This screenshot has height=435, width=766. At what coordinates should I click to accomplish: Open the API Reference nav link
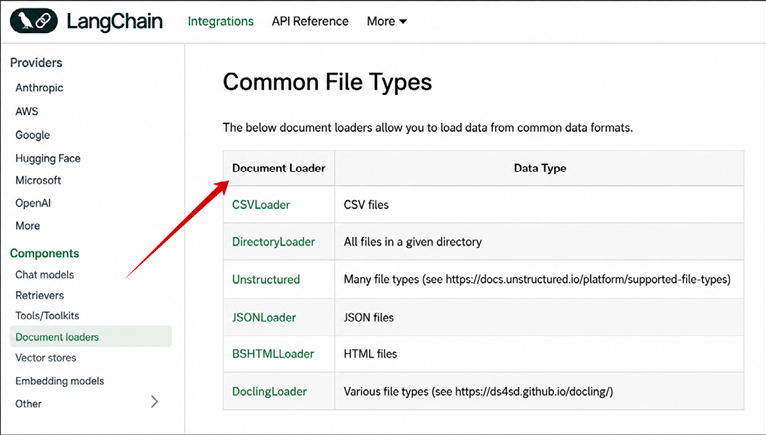click(310, 22)
